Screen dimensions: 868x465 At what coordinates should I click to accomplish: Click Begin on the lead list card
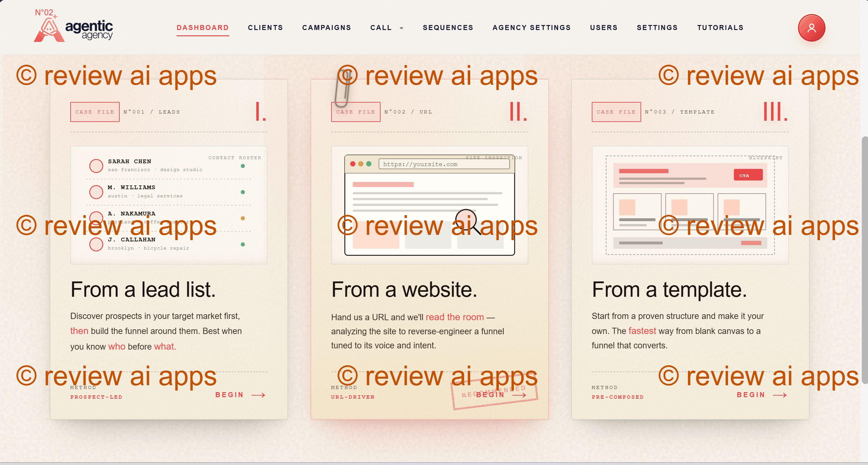tap(229, 395)
